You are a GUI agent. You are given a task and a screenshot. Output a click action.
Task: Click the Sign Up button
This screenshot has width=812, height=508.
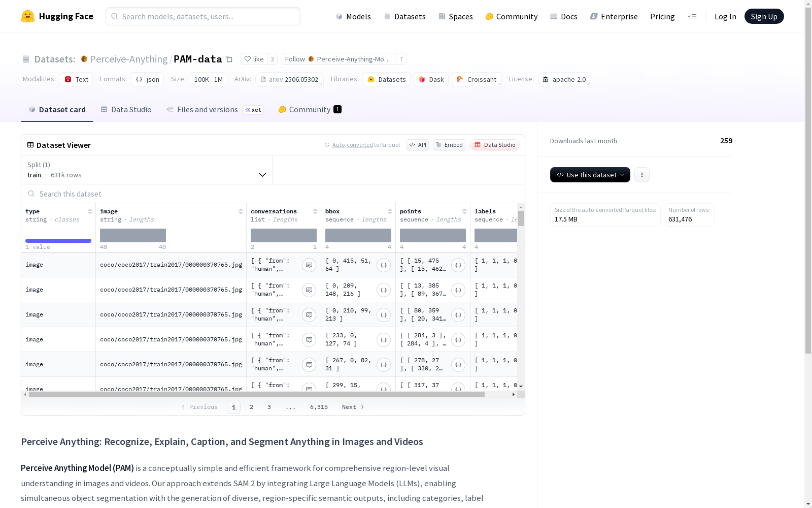(764, 16)
